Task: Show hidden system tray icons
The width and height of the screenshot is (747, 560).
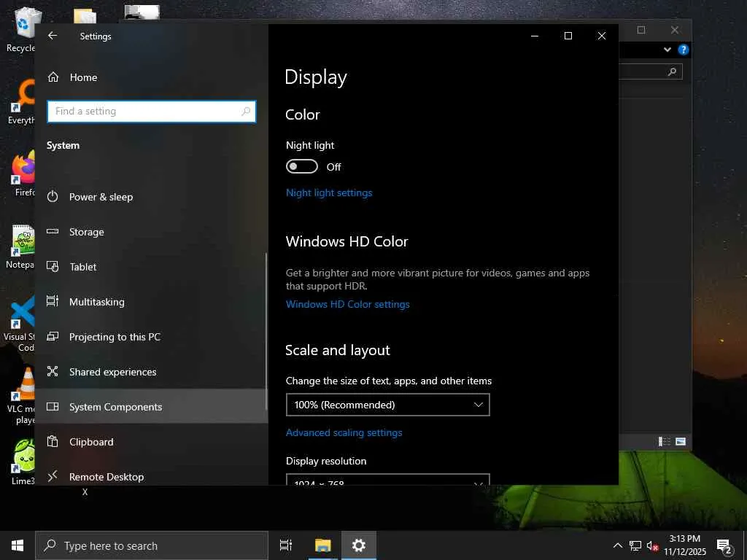Action: click(617, 545)
